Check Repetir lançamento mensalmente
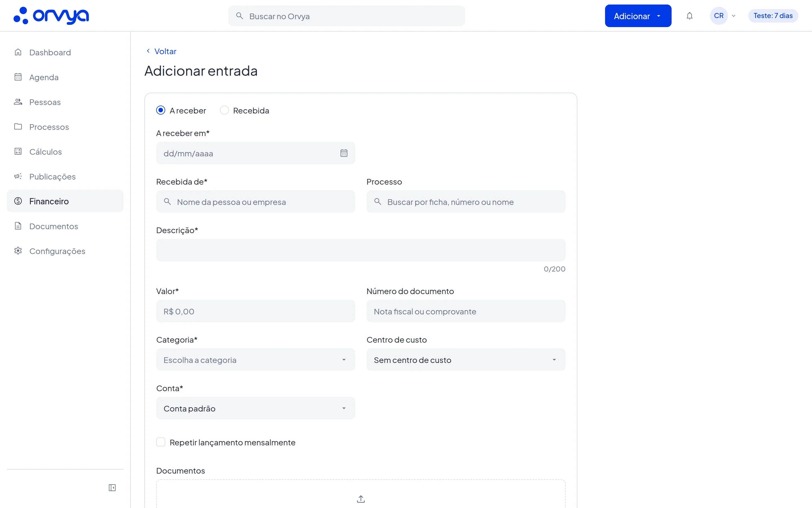 point(161,442)
